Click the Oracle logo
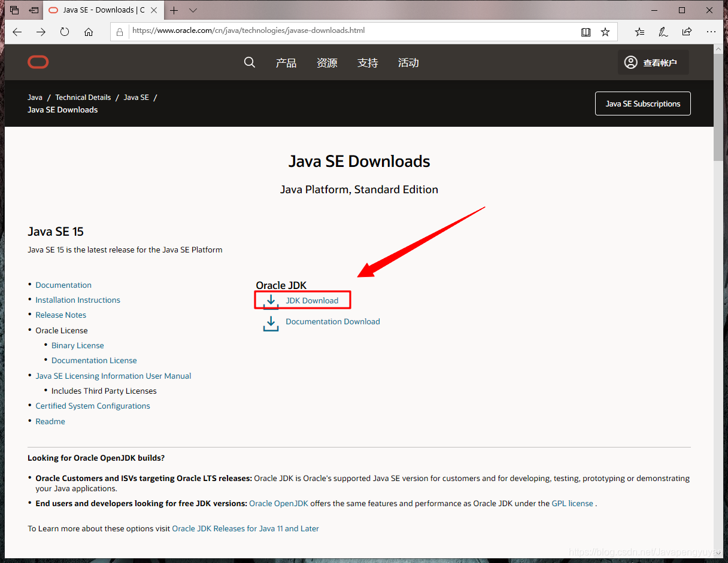 click(x=38, y=62)
